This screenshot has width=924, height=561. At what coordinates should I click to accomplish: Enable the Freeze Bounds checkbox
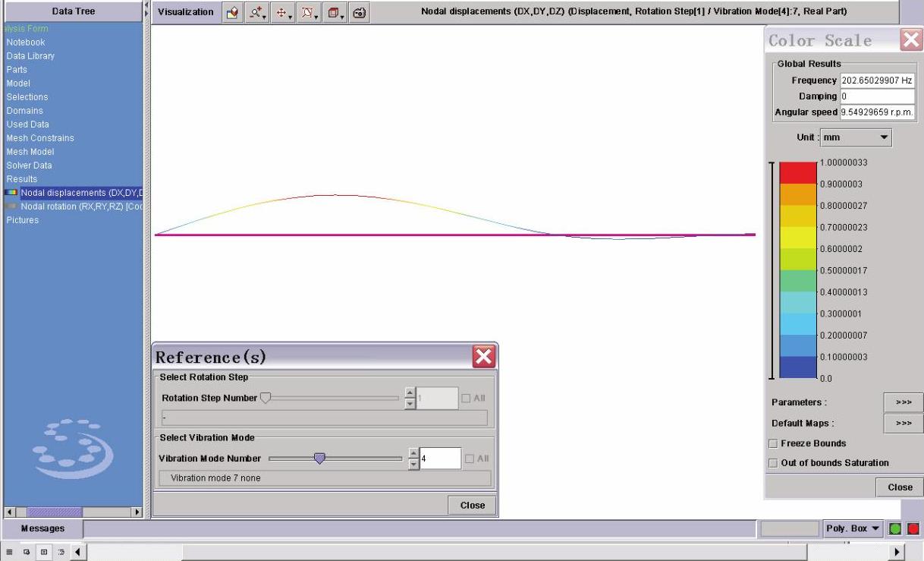774,443
